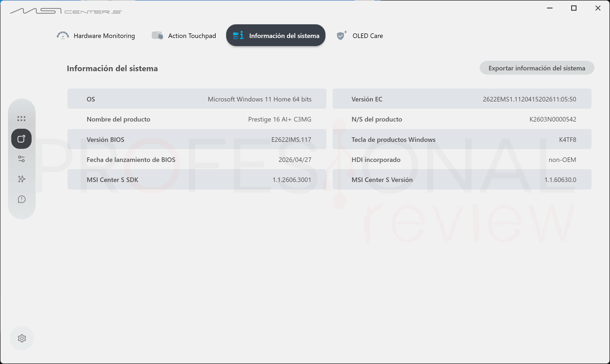Switch to the Hardware Monitoring tab
Viewport: 610px width, 364px height.
point(96,36)
